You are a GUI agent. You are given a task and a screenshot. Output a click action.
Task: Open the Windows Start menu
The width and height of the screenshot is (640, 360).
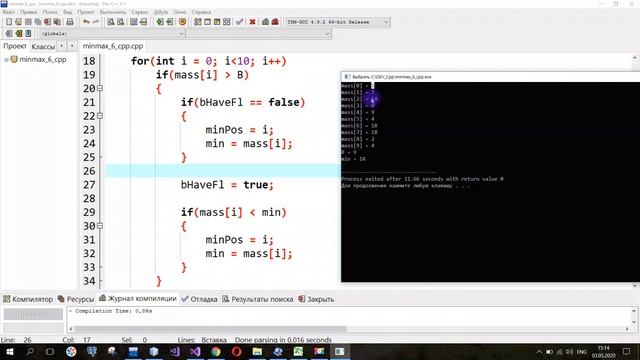coord(9,351)
